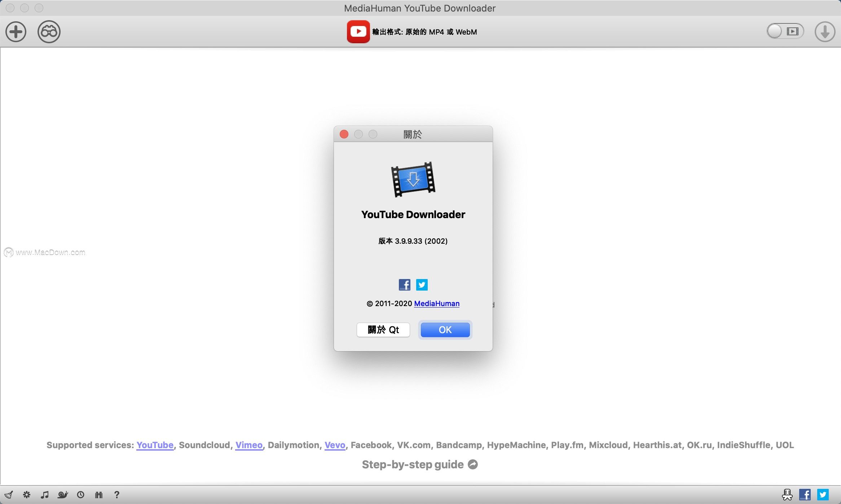Toggle the snail speed limit icon
Image resolution: width=841 pixels, height=504 pixels.
point(63,495)
